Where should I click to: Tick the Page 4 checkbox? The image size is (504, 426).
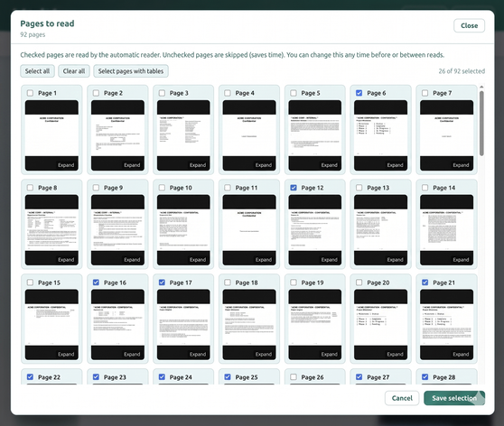(228, 93)
